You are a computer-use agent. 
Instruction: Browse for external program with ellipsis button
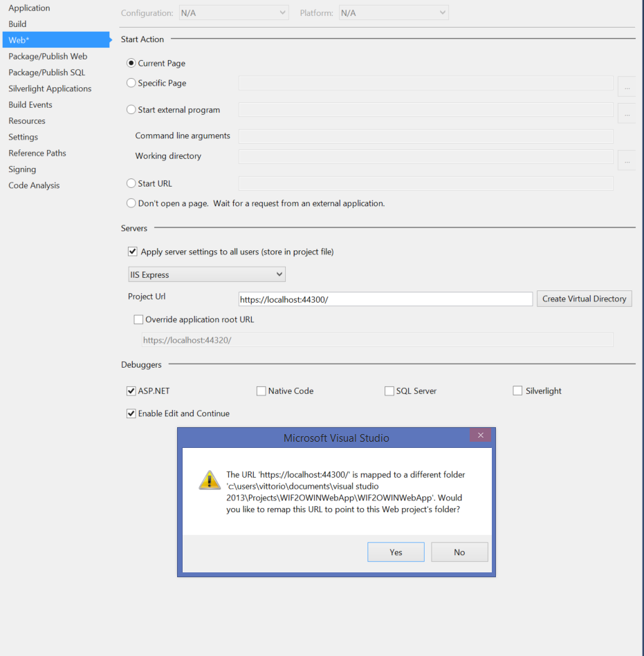627,113
